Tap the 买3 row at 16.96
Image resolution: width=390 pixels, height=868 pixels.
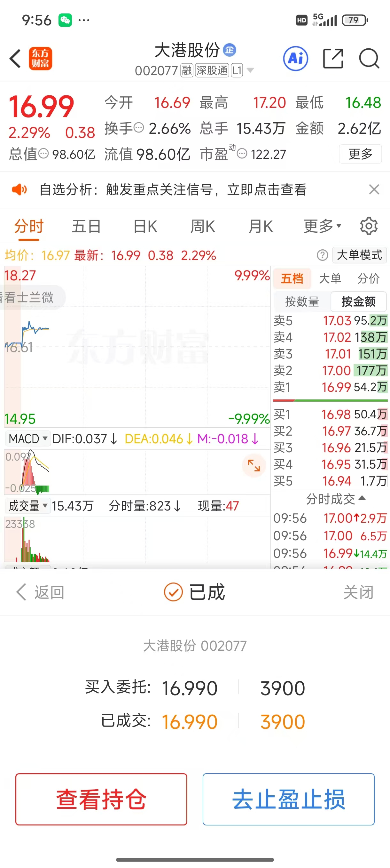[330, 447]
